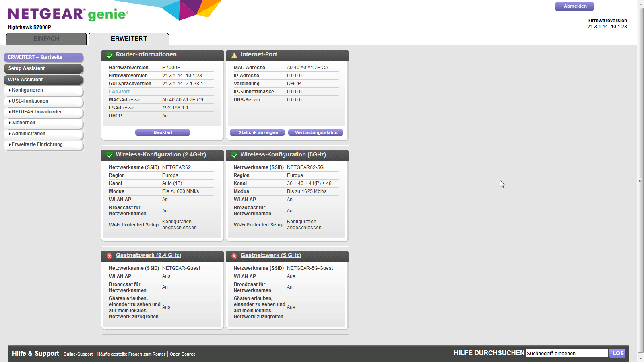Viewport: 644px width, 362px height.
Task: Expand Erweiterte Einrichtung section
Action: point(43,144)
